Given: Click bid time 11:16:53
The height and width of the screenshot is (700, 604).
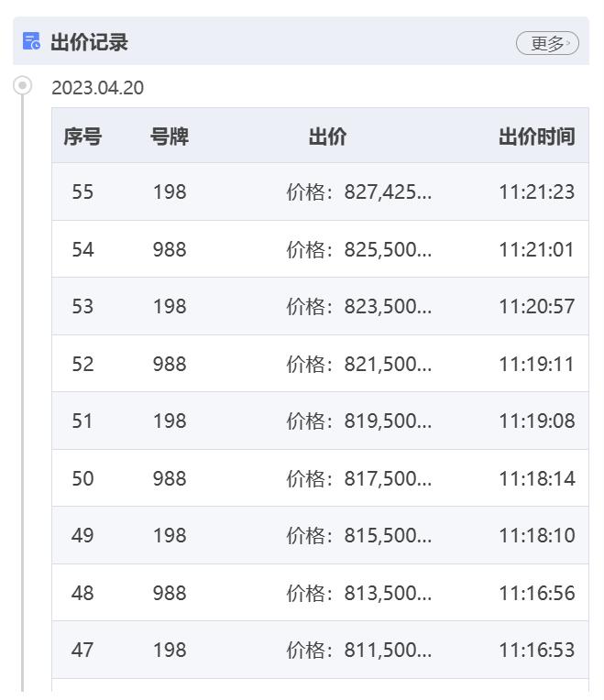Looking at the screenshot, I should [536, 650].
